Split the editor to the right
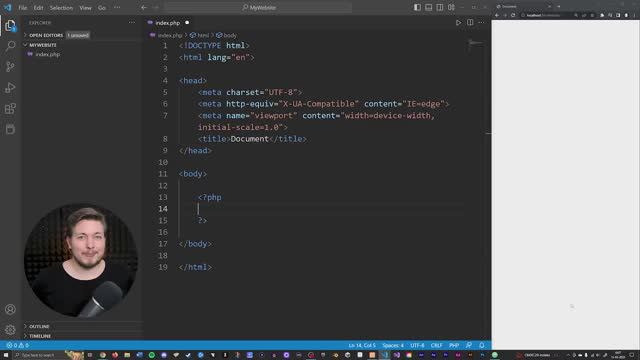 click(x=470, y=23)
